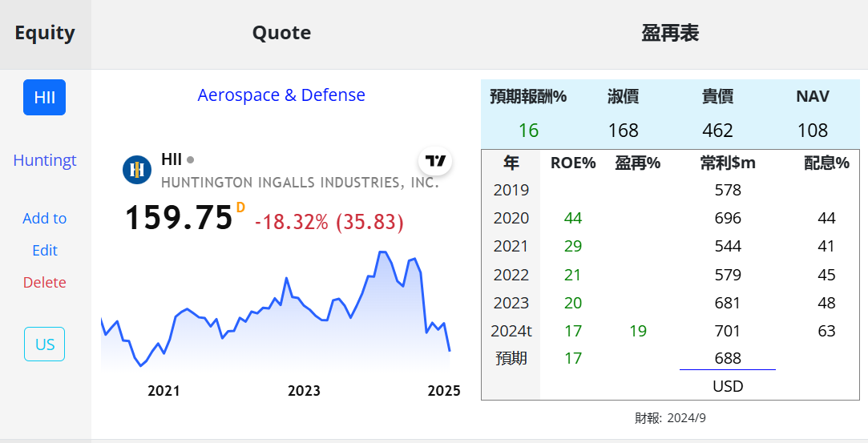Click the HII symbol in chart widget
Viewport: 868px width, 443px height.
pos(172,160)
